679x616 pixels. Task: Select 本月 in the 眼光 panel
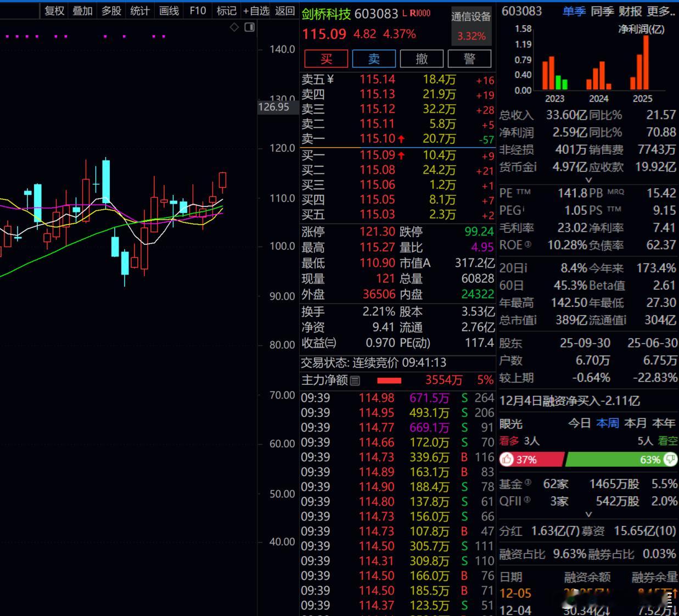click(x=636, y=423)
